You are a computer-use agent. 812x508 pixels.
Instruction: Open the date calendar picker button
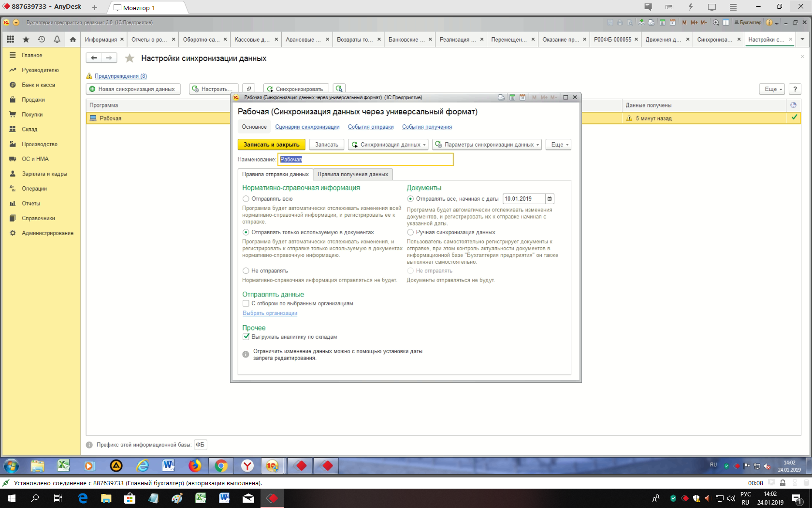[x=550, y=199]
